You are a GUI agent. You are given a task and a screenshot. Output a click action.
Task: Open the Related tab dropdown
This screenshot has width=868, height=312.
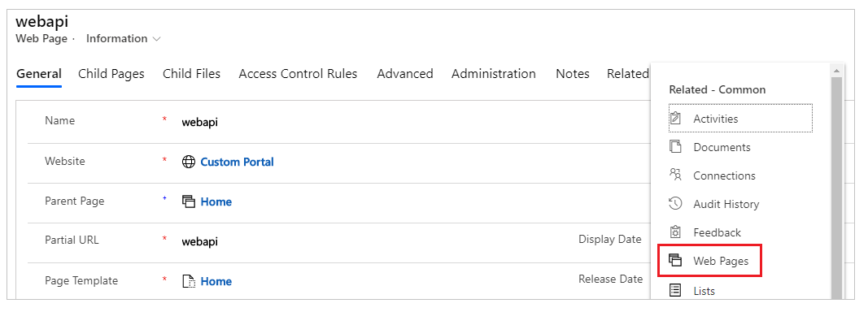[x=627, y=74]
